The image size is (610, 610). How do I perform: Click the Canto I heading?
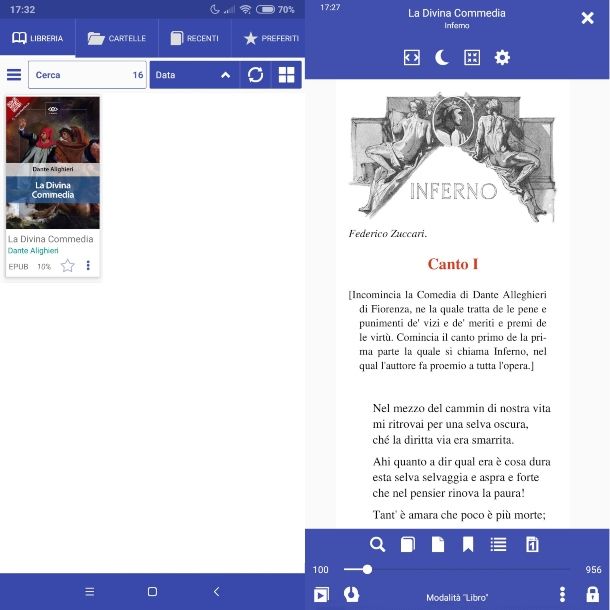(453, 264)
